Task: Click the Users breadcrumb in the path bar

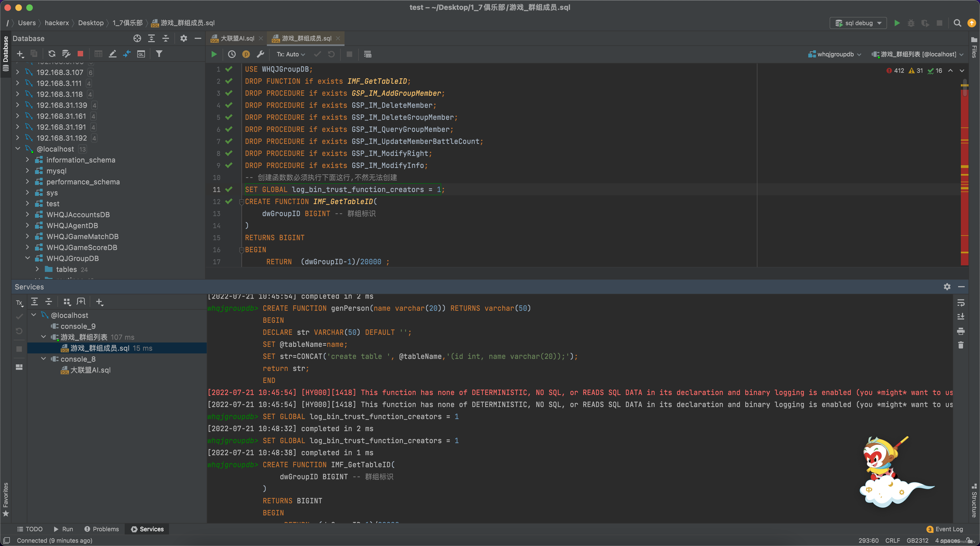Action: click(x=27, y=23)
